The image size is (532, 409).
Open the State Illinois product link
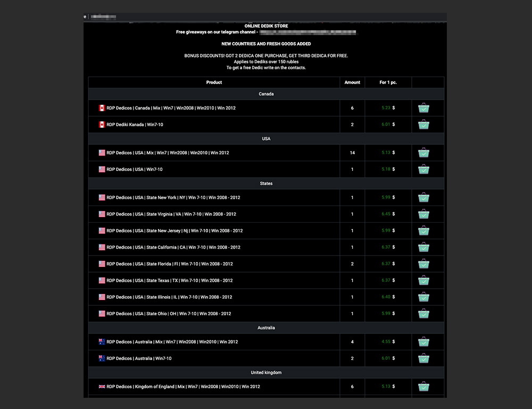[x=169, y=297]
